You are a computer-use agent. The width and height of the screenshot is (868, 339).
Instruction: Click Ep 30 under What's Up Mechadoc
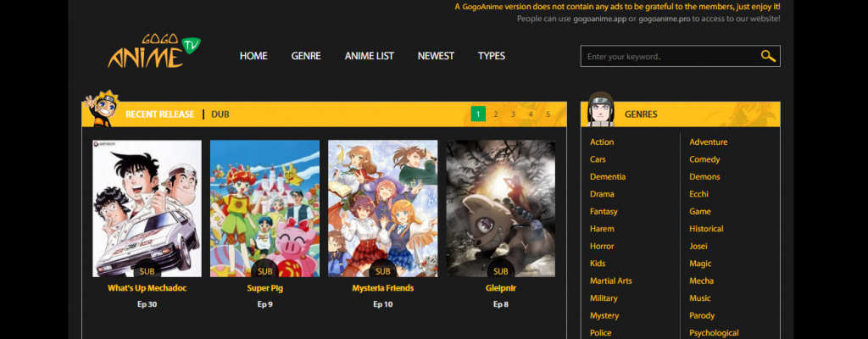click(147, 304)
